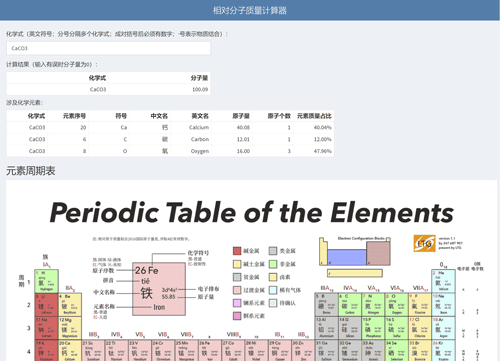The width and height of the screenshot is (500, 361).
Task: Select the Hydrogen cell in periodic table
Action: point(46,281)
